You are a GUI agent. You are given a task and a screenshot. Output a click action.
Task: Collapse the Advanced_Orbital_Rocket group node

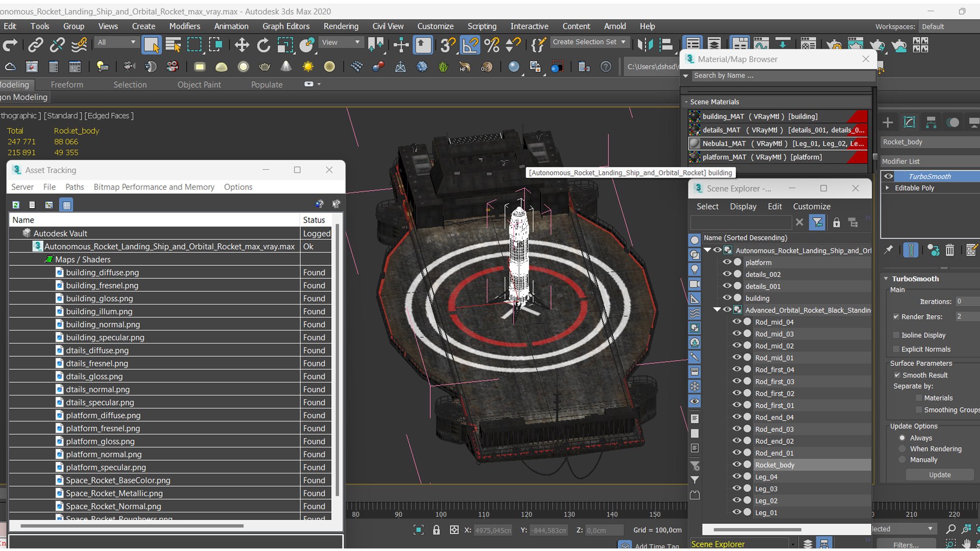point(717,310)
